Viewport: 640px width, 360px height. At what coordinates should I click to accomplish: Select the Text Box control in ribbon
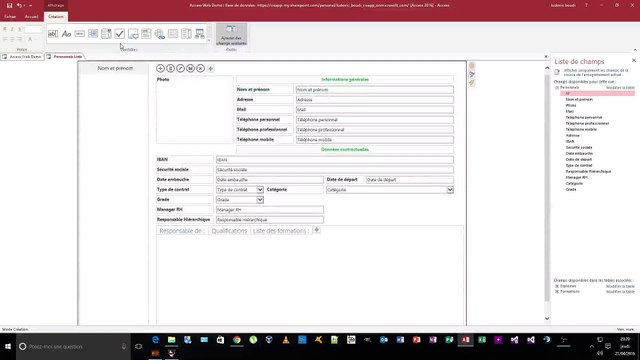click(x=53, y=34)
